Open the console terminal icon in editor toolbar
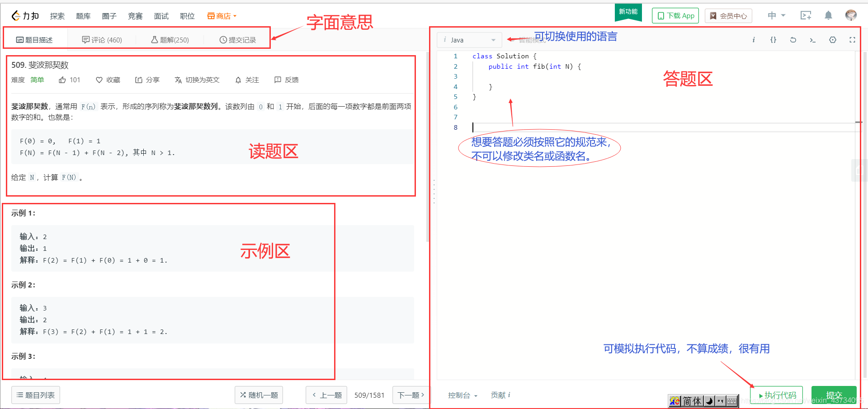868x409 pixels. (x=812, y=40)
